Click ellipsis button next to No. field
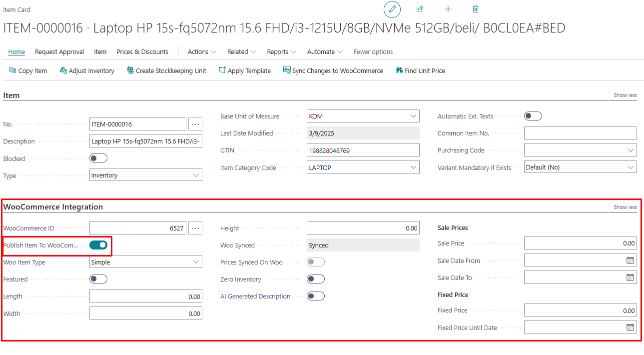 (x=195, y=124)
